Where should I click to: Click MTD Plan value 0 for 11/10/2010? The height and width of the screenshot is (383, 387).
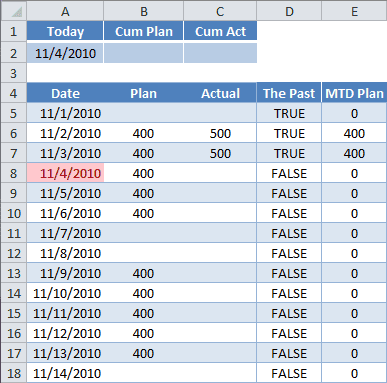point(354,293)
